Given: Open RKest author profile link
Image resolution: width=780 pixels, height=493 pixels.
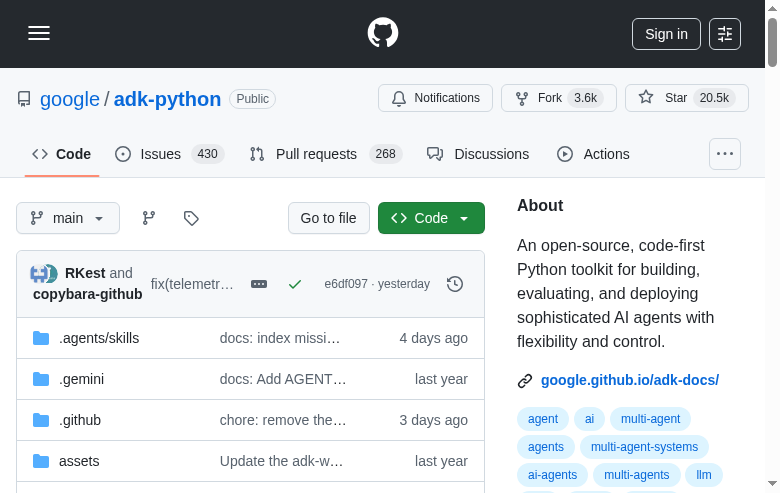Looking at the screenshot, I should click(x=85, y=273).
